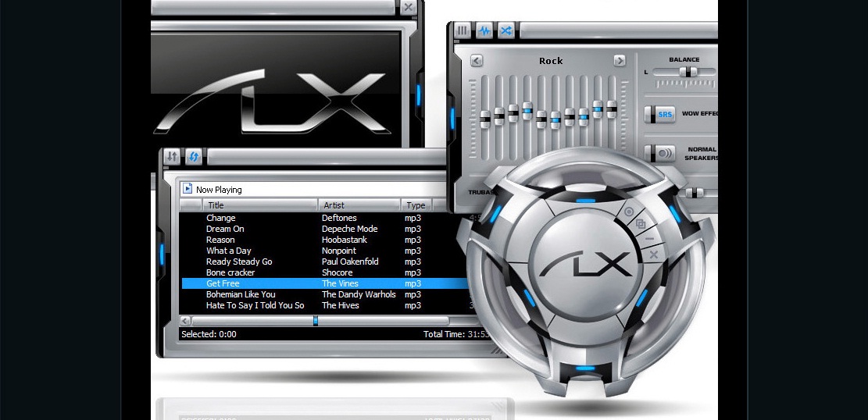Click the sort arrows icon above the playlist
The width and height of the screenshot is (868, 420).
click(x=172, y=157)
